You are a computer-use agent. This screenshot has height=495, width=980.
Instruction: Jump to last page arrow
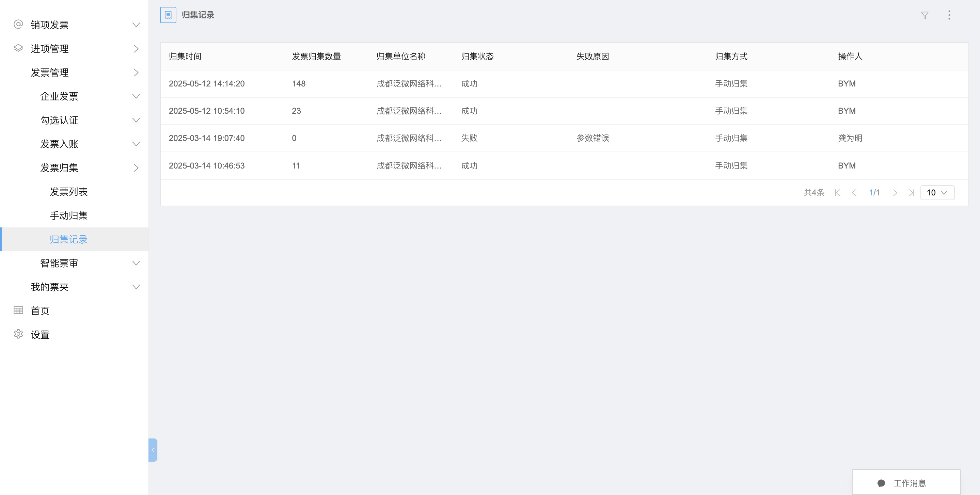pyautogui.click(x=912, y=193)
